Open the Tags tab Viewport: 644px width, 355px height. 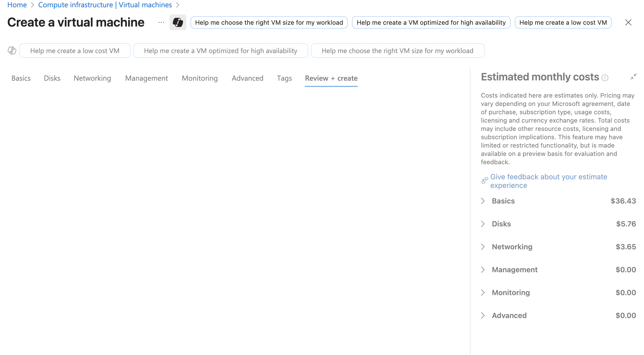pos(284,78)
